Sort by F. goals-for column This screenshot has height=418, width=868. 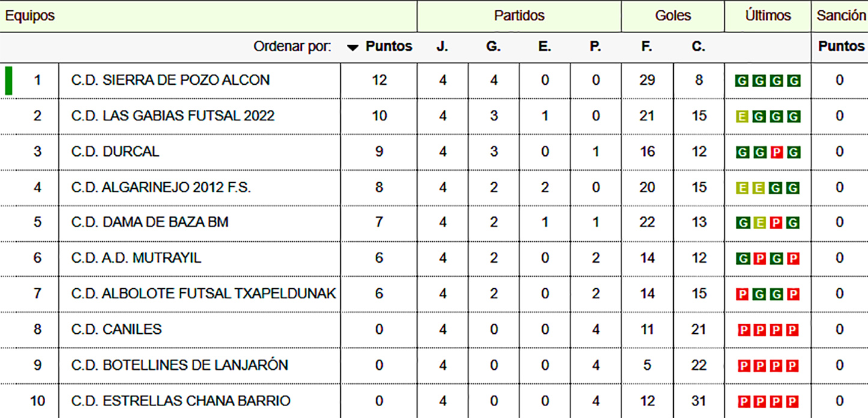click(x=647, y=47)
